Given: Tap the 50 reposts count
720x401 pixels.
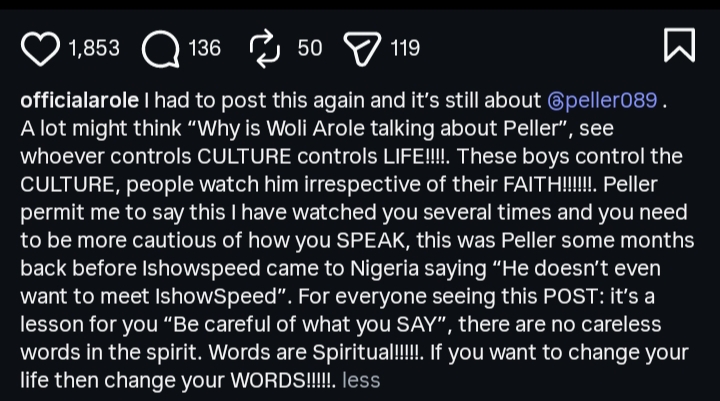Looking at the screenshot, I should point(310,48).
